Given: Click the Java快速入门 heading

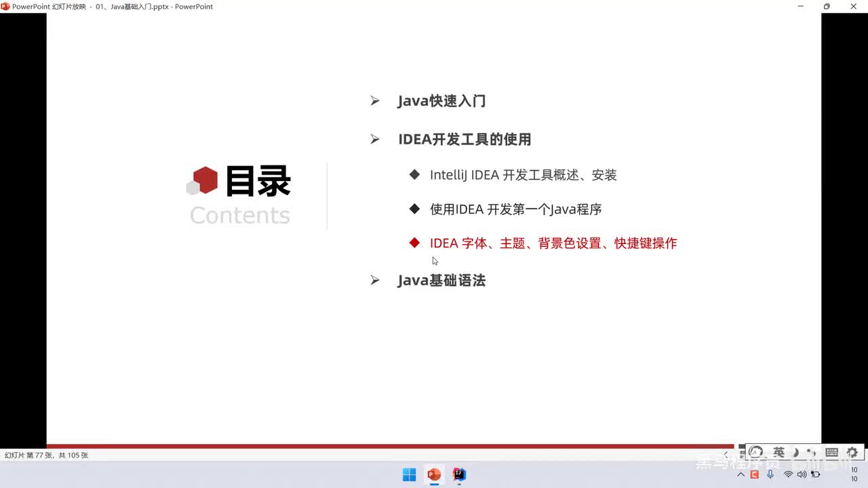Looking at the screenshot, I should pos(441,101).
